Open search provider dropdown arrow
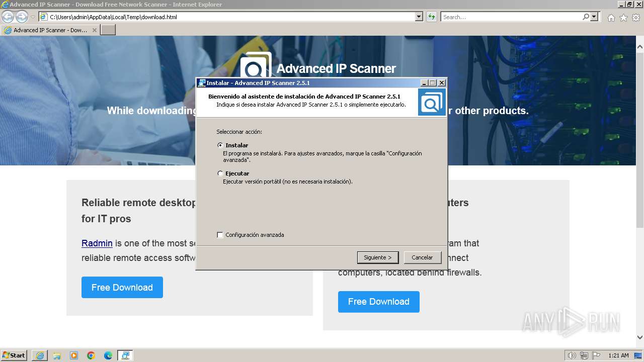The width and height of the screenshot is (644, 362). click(x=594, y=17)
